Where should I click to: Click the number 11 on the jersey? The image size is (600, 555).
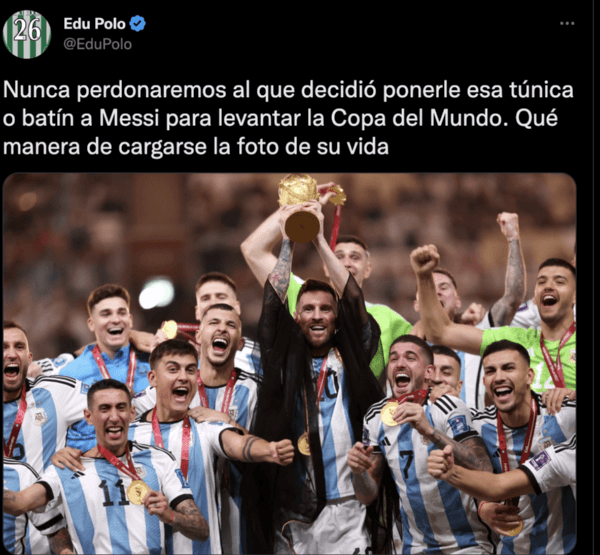(x=113, y=493)
